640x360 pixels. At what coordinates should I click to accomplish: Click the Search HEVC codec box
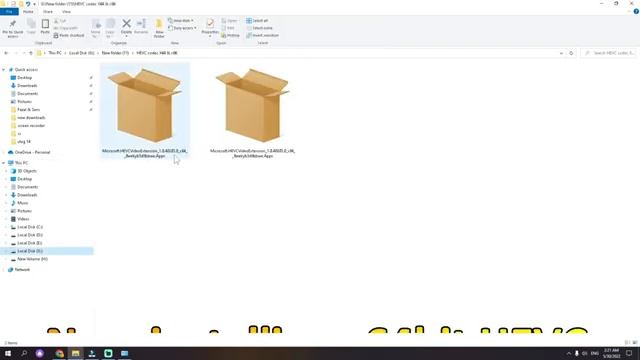pos(610,53)
